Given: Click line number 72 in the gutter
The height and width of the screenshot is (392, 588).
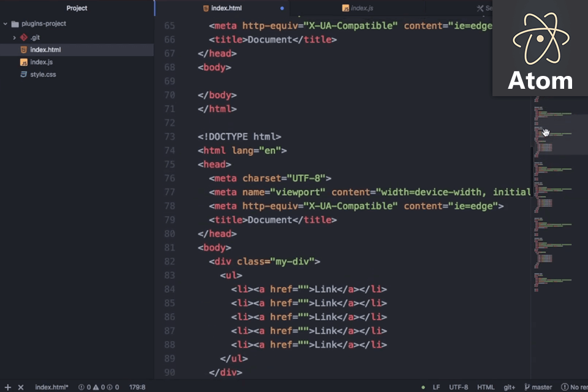Looking at the screenshot, I should tap(170, 123).
